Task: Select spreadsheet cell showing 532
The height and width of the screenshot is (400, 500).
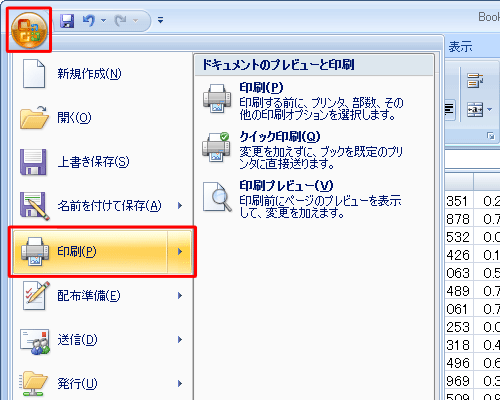Action: point(459,237)
